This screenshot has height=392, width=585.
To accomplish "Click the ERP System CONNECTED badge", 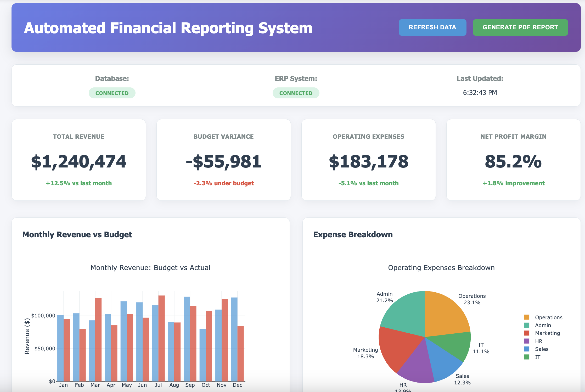I will 296,93.
